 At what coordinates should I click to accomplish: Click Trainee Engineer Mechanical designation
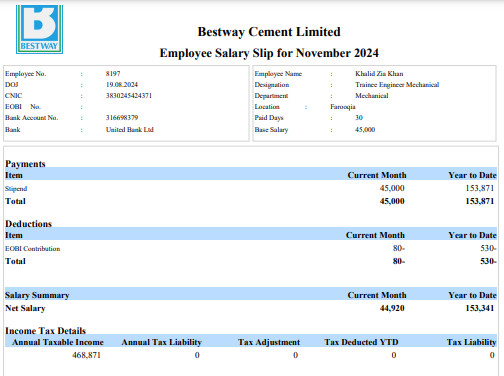coord(397,85)
